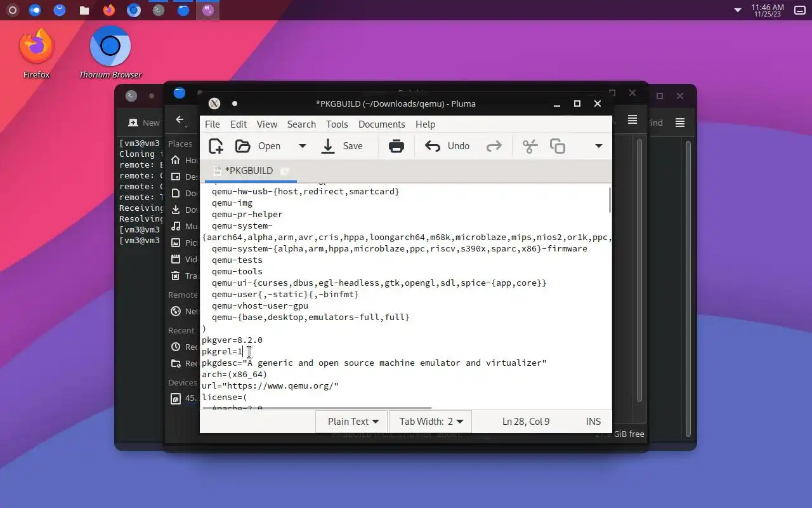812x508 pixels.
Task: Select the *PKGBUILD document tab
Action: pos(249,170)
